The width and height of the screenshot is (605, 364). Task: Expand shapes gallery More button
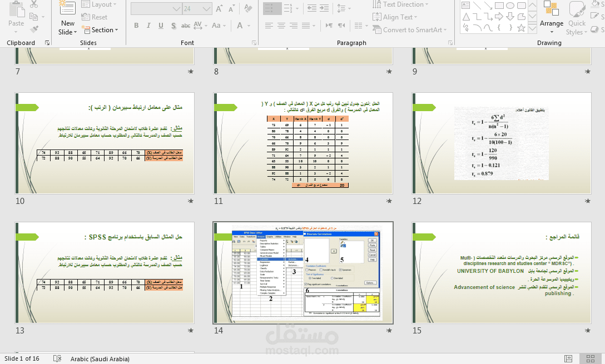pyautogui.click(x=533, y=28)
